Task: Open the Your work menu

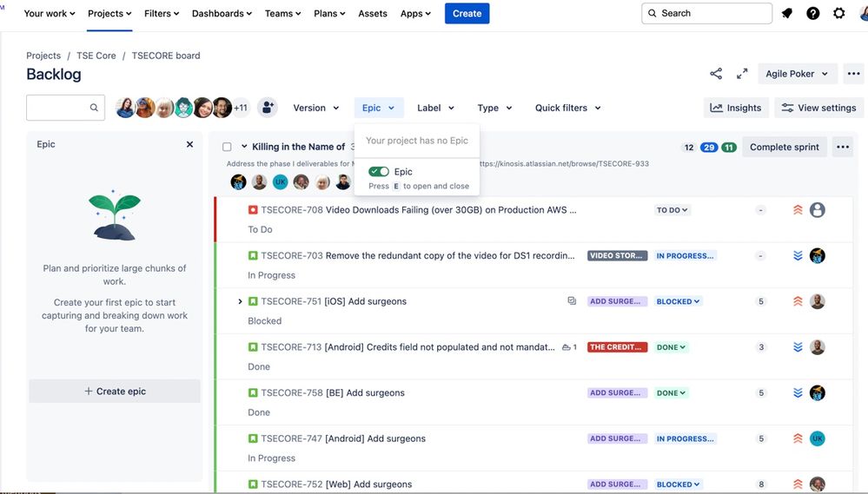Action: (50, 13)
